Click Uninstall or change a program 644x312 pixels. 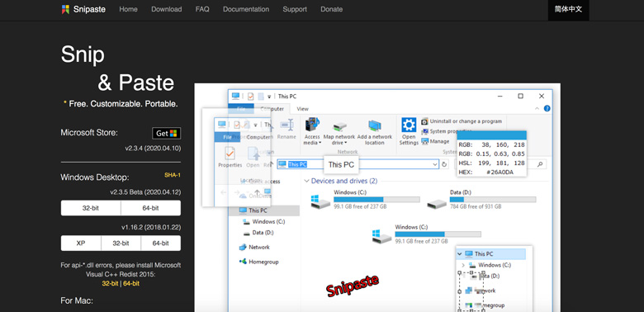pyautogui.click(x=462, y=121)
